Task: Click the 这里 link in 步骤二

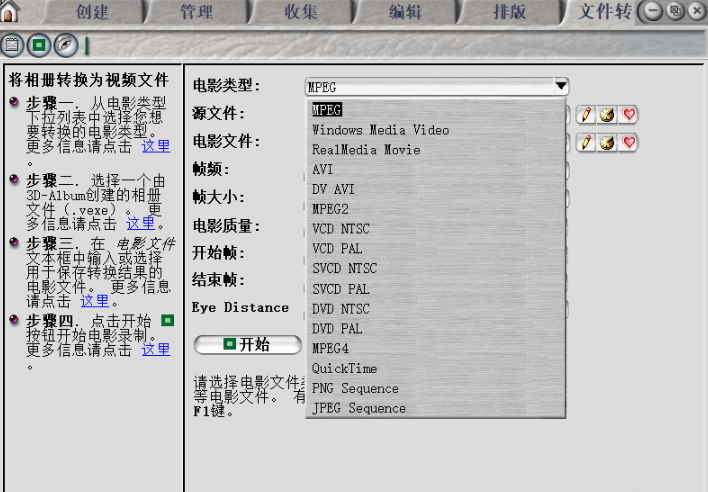Action: 140,223
